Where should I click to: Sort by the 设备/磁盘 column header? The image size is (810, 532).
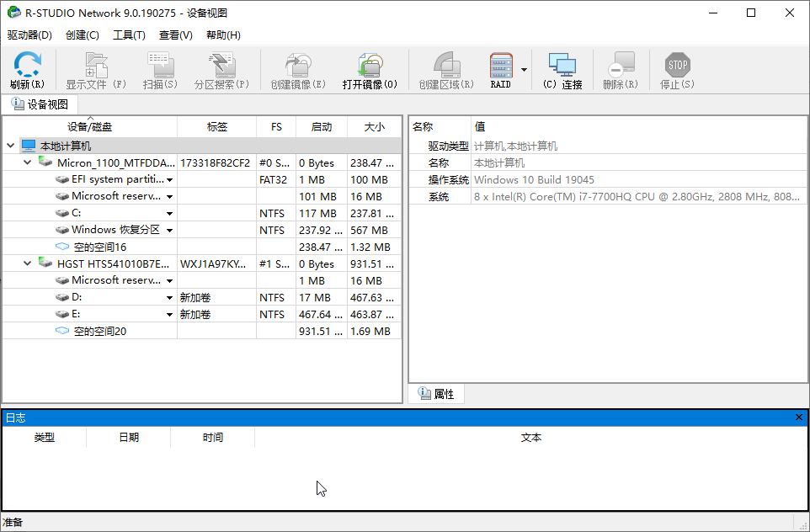pos(90,127)
